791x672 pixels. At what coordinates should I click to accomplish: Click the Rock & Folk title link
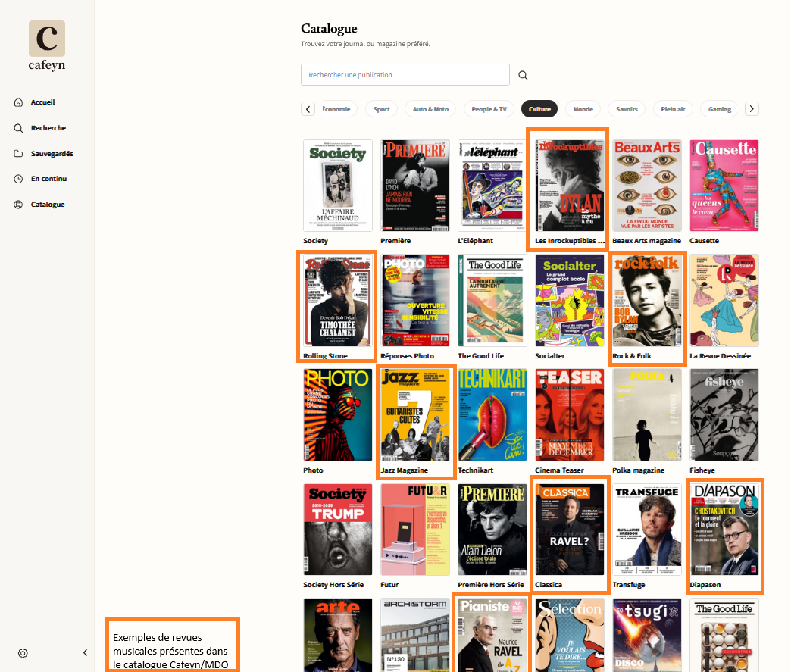coord(632,355)
